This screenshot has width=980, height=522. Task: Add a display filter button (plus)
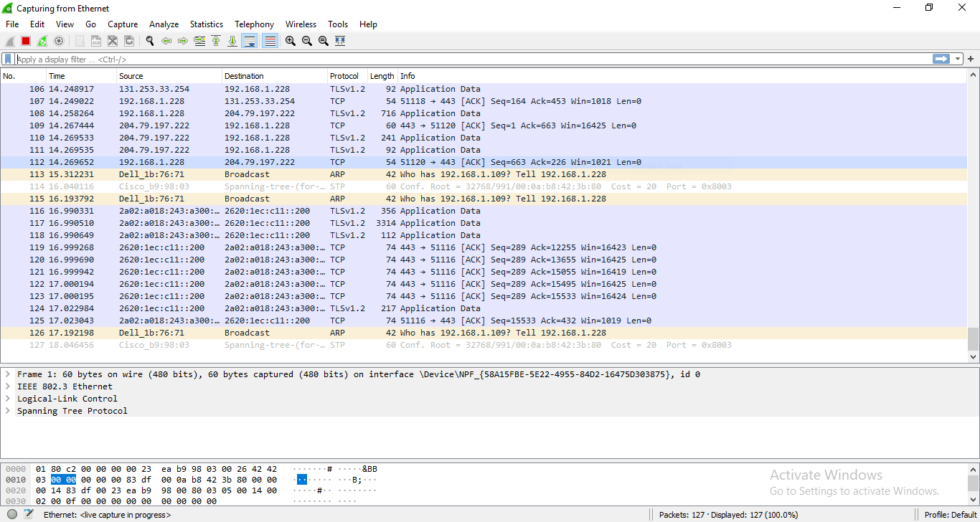click(971, 59)
